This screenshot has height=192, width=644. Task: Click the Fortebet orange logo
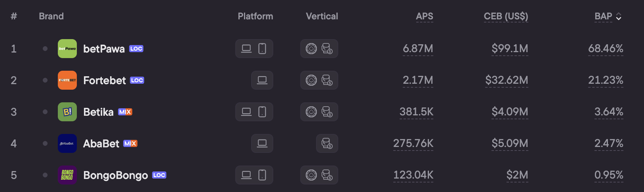(67, 80)
